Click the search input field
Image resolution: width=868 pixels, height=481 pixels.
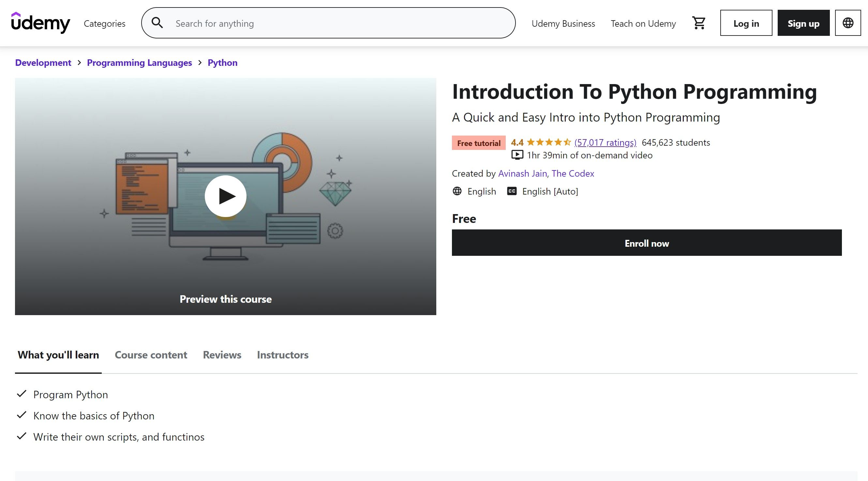pos(328,23)
